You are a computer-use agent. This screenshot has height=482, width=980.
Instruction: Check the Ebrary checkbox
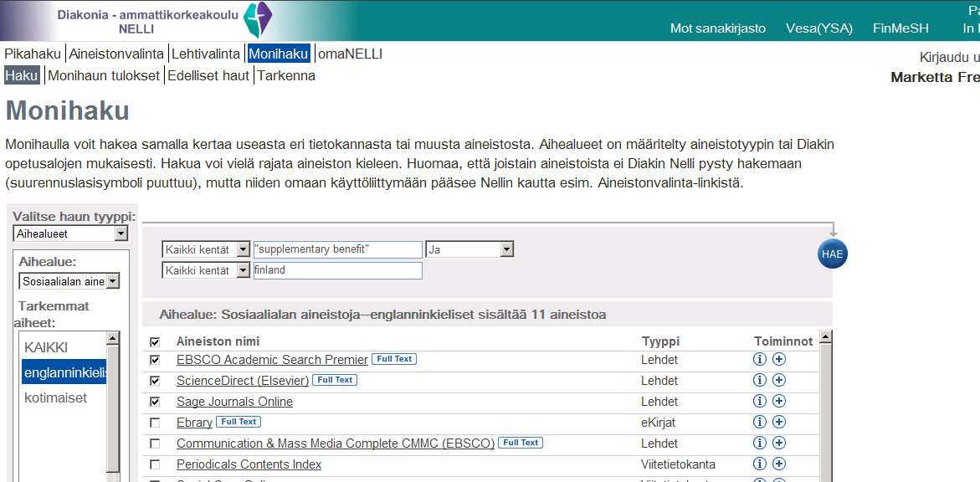coord(155,423)
